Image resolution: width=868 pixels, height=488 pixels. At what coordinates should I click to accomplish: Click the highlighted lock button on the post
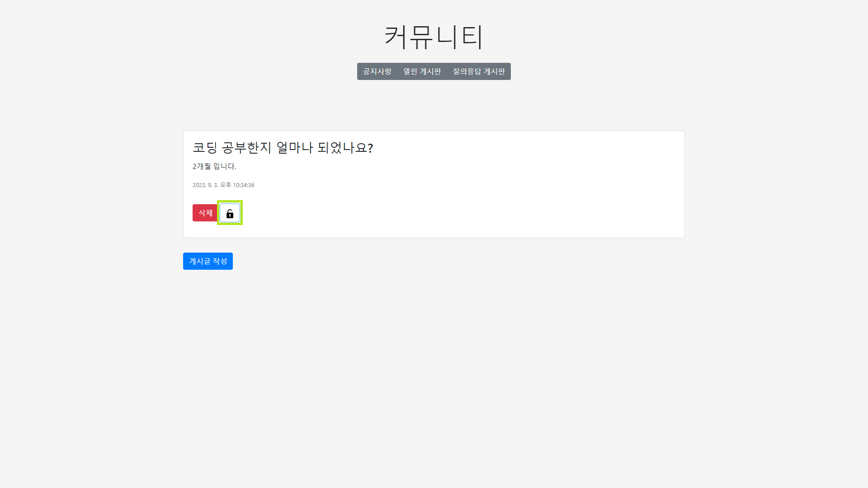pos(230,213)
